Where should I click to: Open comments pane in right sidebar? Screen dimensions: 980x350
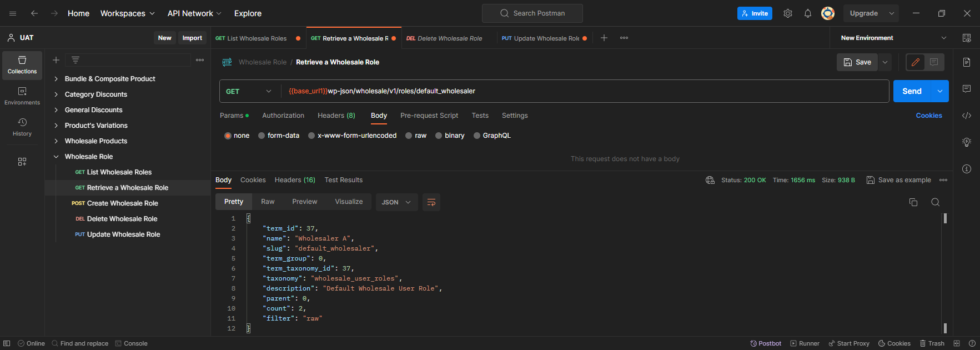967,89
